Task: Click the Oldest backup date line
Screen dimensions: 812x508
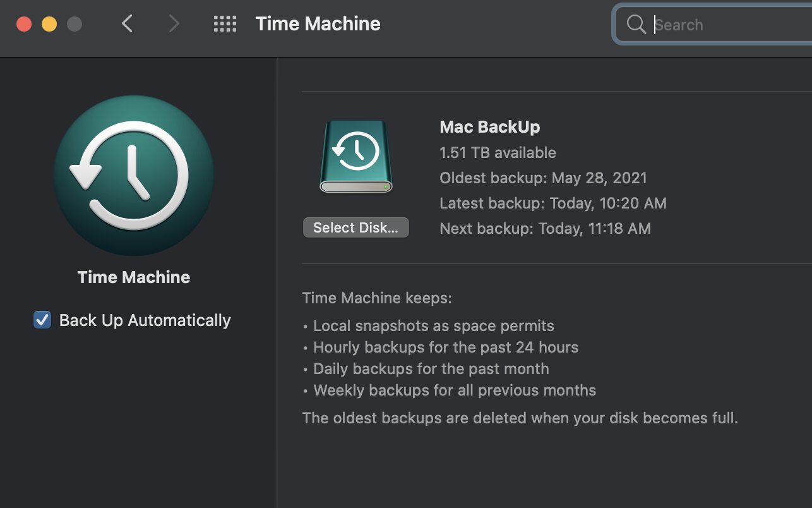Action: [543, 178]
